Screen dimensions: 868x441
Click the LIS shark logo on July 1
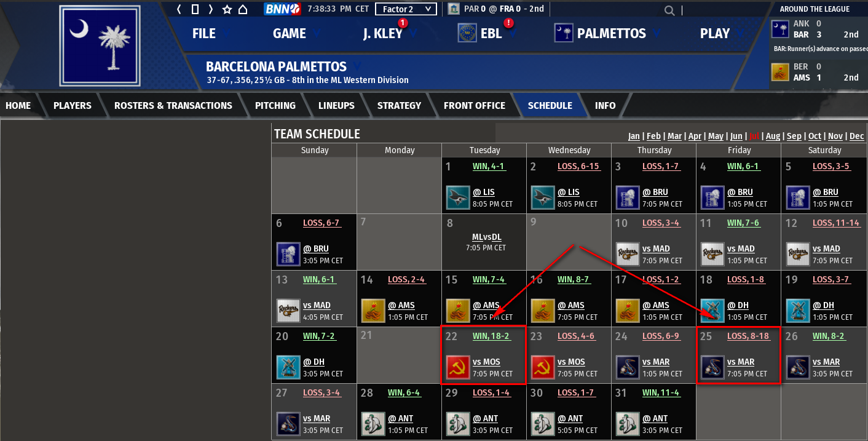457,198
